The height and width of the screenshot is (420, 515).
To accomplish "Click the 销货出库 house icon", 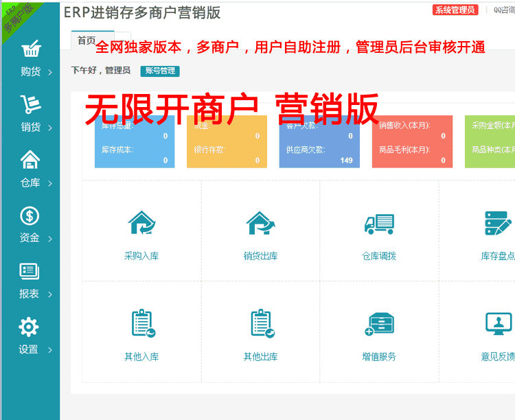I will [260, 223].
